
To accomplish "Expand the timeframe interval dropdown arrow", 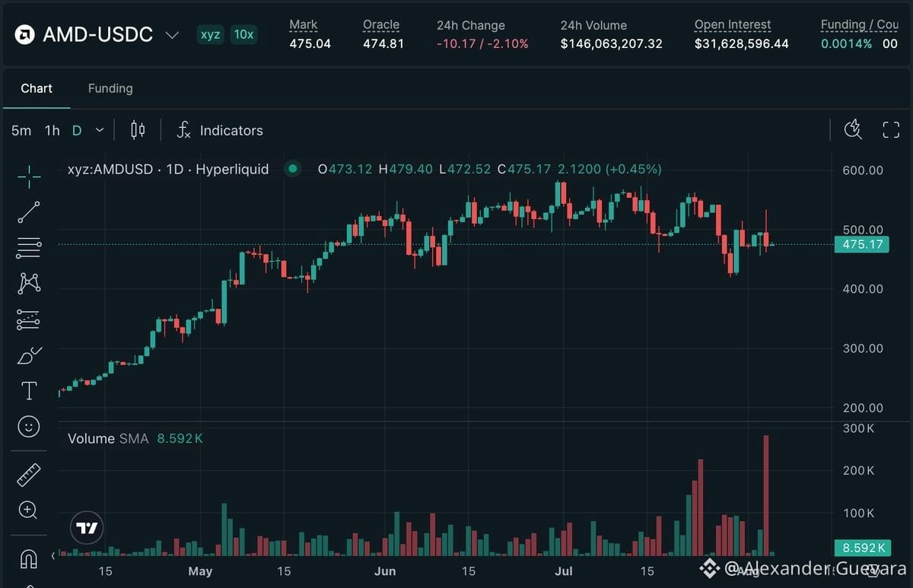I will 100,130.
